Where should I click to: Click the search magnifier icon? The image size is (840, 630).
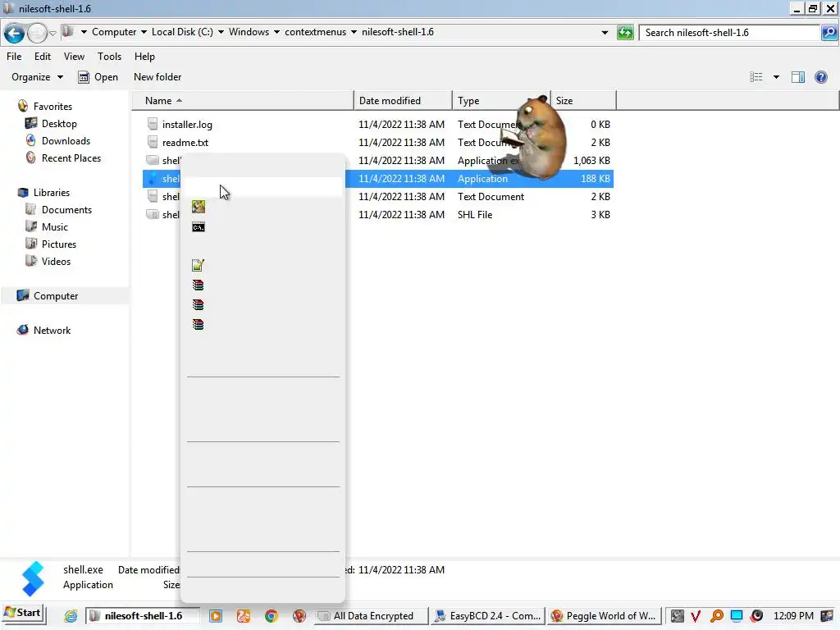click(x=829, y=33)
